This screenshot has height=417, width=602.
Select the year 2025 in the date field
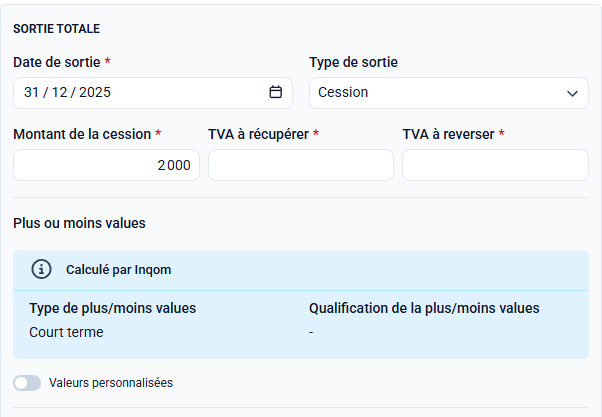pyautogui.click(x=94, y=92)
